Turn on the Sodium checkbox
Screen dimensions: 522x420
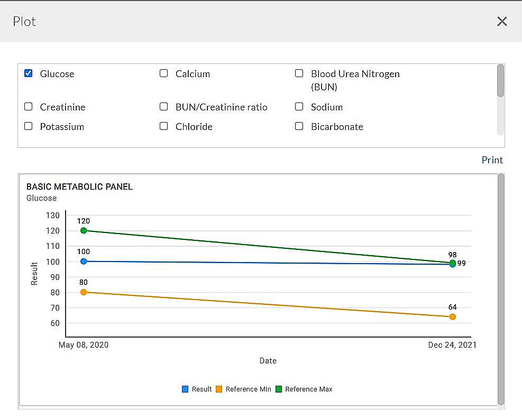coord(299,107)
